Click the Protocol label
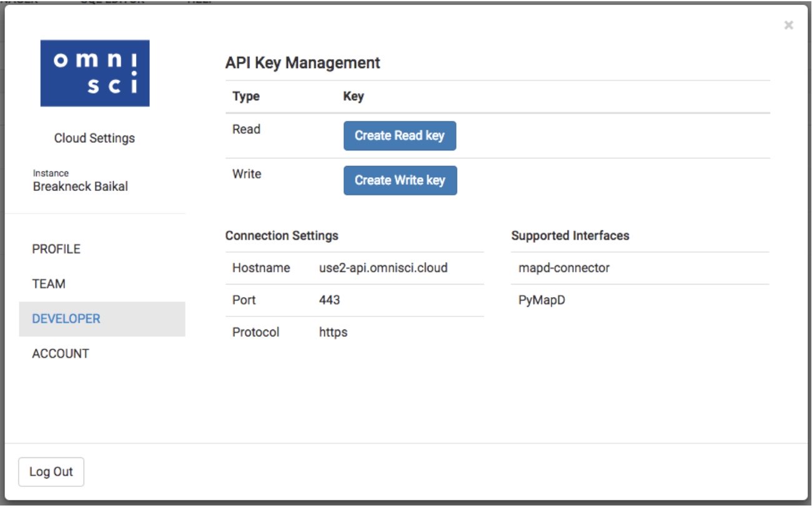Screen dimensions: 812x508 click(256, 333)
